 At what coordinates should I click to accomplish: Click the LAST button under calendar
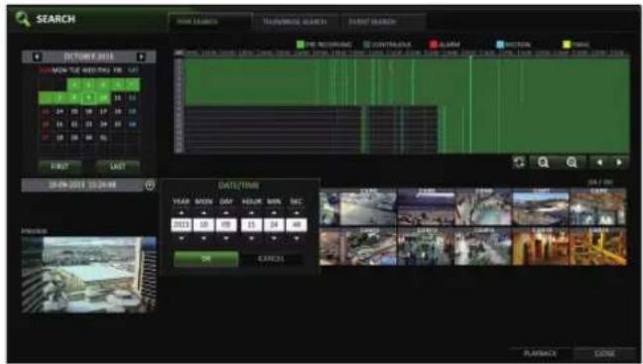tap(118, 167)
